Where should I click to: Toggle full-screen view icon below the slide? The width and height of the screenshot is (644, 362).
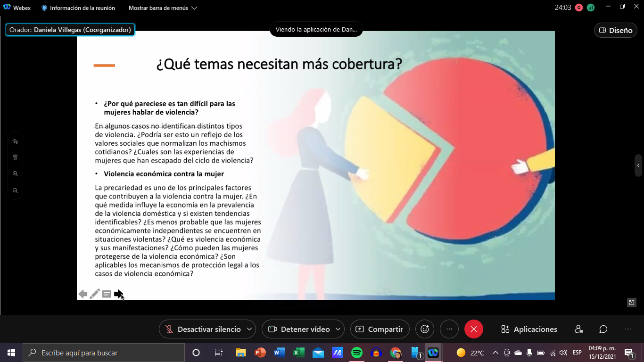tap(632, 303)
